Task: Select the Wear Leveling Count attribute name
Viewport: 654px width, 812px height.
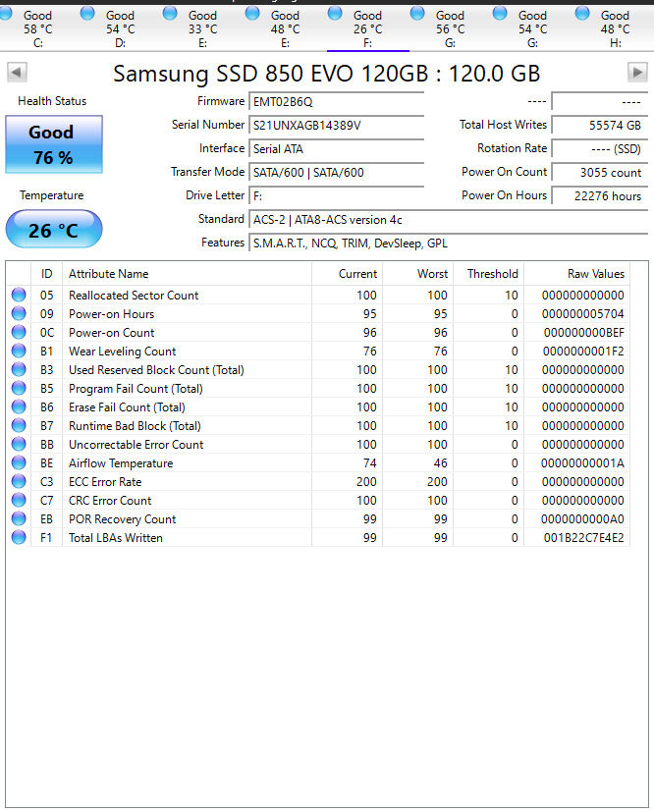Action: (122, 352)
